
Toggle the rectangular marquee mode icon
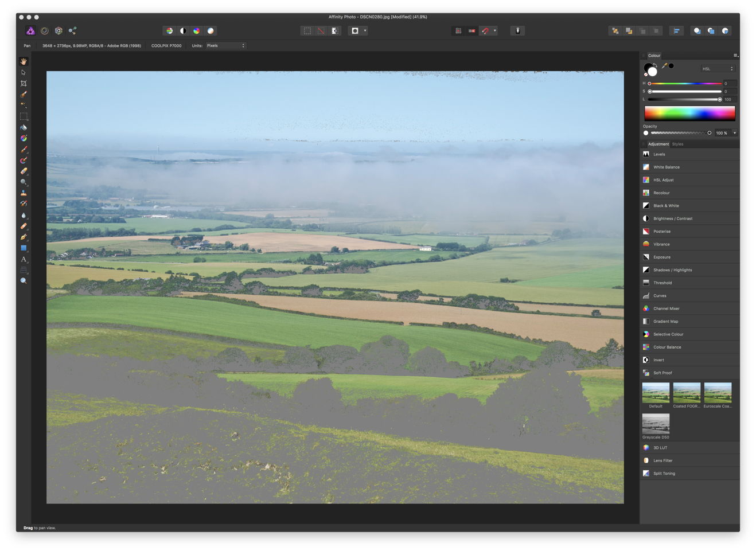pyautogui.click(x=307, y=30)
